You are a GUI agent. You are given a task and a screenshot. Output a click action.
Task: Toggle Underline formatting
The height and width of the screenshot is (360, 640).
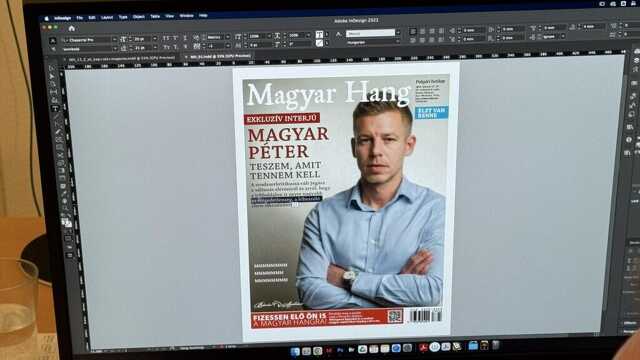pyautogui.click(x=185, y=38)
